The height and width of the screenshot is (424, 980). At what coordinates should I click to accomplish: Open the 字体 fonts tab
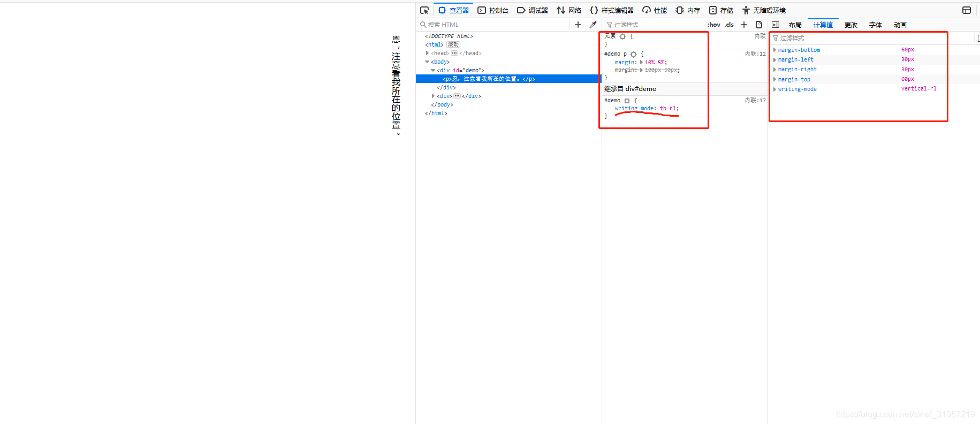pyautogui.click(x=876, y=25)
